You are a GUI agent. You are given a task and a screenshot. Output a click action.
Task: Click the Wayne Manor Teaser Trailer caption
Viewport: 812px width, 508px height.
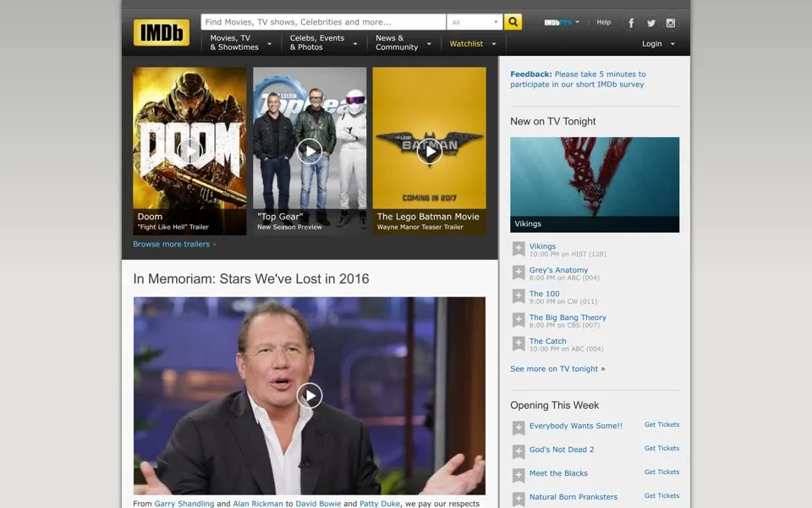tap(420, 227)
